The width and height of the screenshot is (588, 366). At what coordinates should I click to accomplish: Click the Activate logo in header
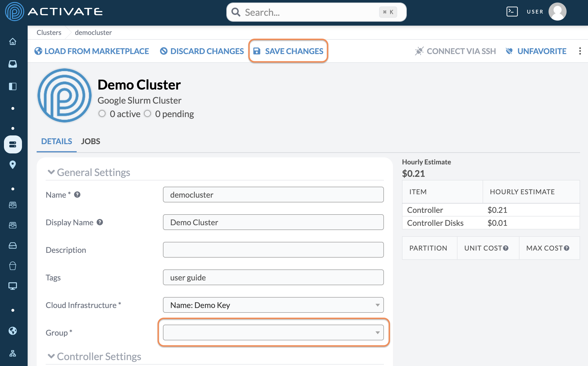(x=54, y=12)
